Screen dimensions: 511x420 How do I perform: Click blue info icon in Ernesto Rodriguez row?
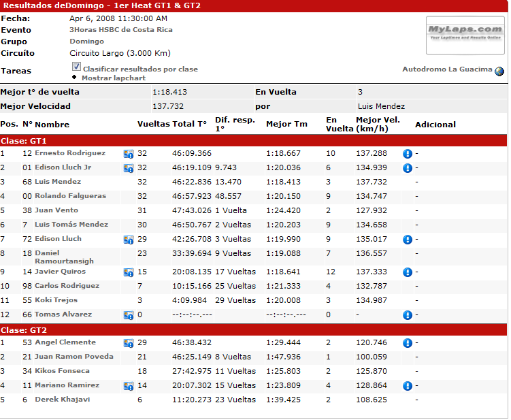point(408,154)
